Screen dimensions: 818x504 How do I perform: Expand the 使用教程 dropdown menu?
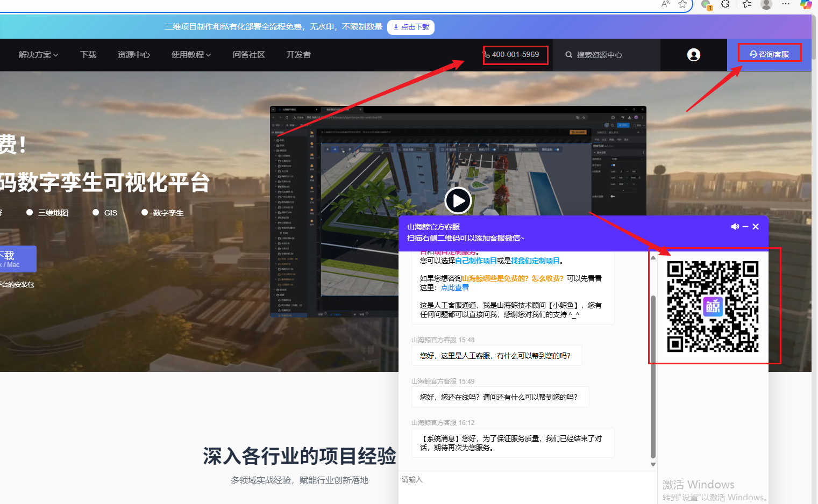click(191, 55)
